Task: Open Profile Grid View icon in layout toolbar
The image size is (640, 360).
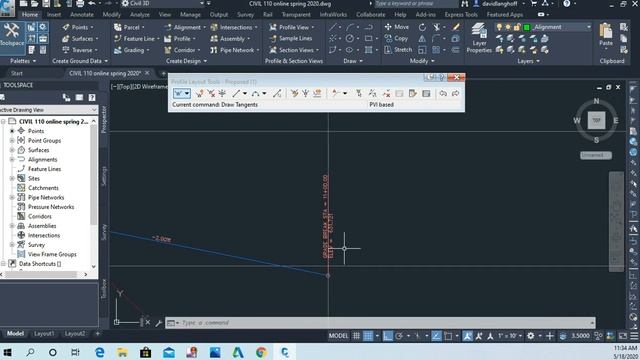Action: point(426,93)
